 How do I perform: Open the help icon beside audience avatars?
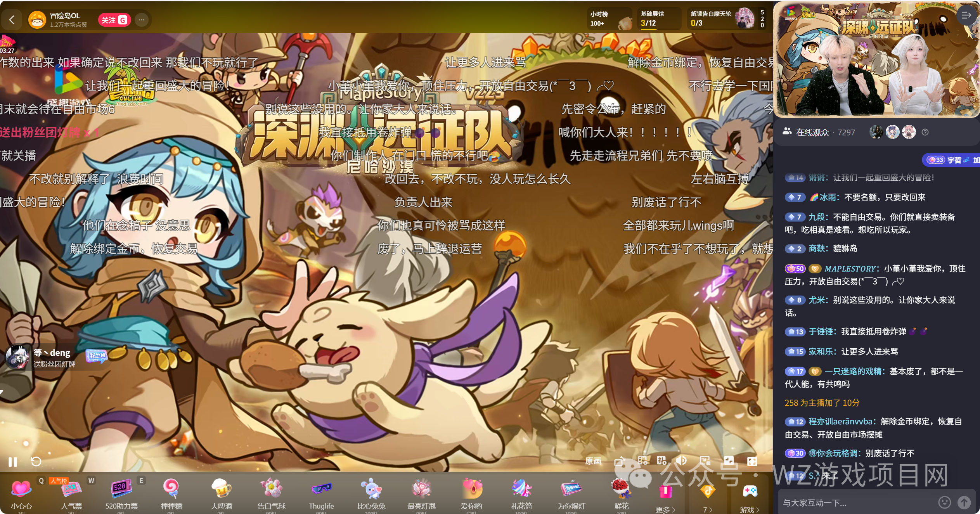coord(925,133)
